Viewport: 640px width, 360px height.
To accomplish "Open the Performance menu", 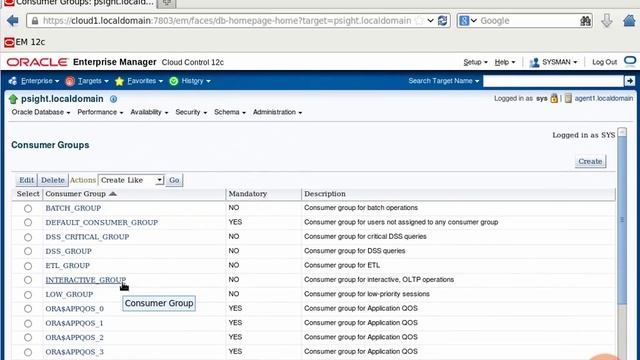I will click(100, 112).
